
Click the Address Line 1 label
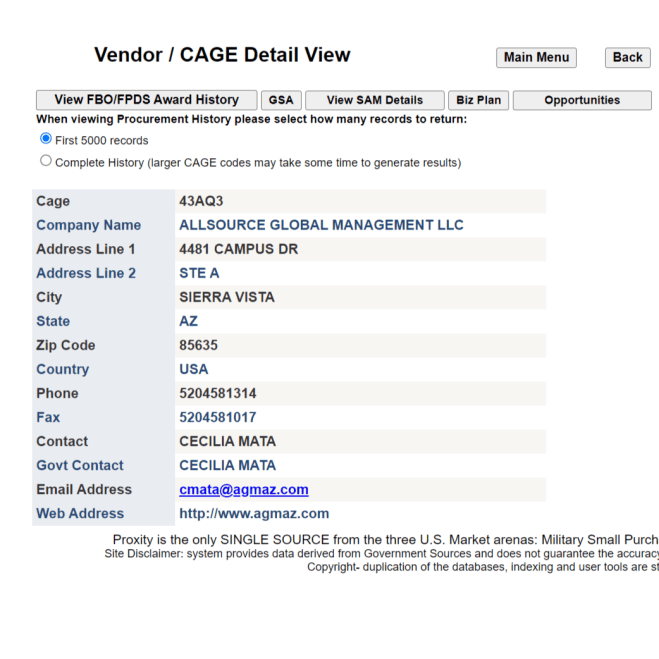tap(86, 249)
